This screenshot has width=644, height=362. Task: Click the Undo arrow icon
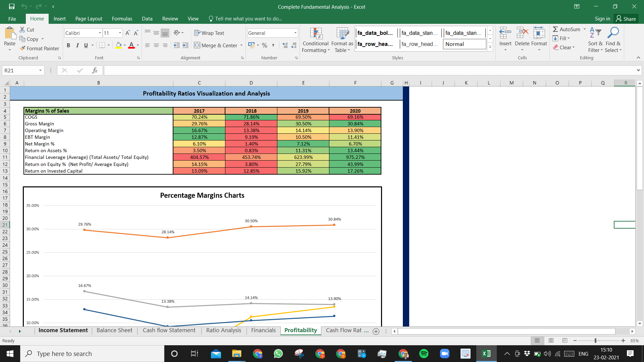click(x=24, y=6)
